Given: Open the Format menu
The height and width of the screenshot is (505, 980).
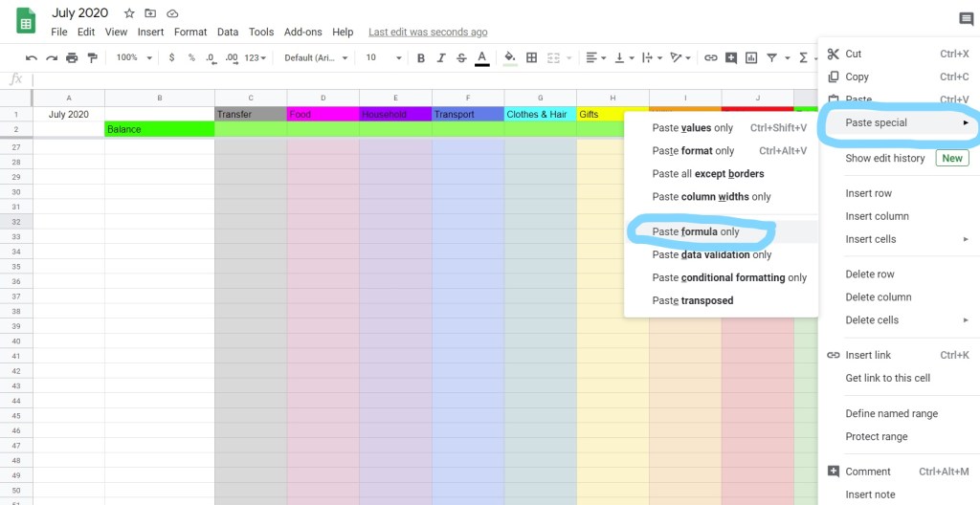Looking at the screenshot, I should pos(190,32).
